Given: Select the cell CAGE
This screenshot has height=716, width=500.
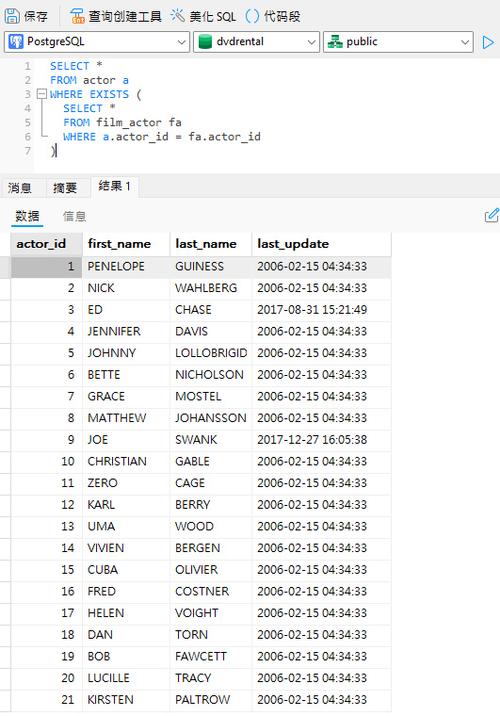Looking at the screenshot, I should pyautogui.click(x=211, y=483).
